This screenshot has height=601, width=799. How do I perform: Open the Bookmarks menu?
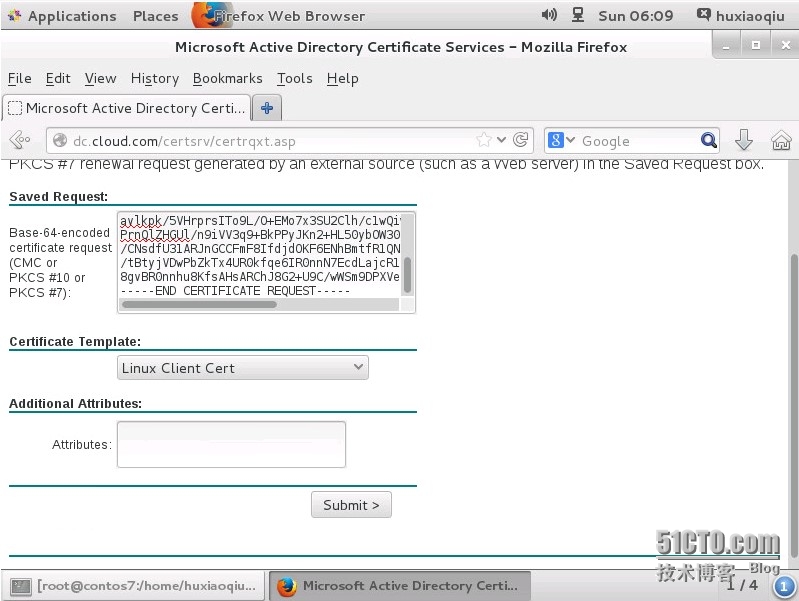pos(227,79)
